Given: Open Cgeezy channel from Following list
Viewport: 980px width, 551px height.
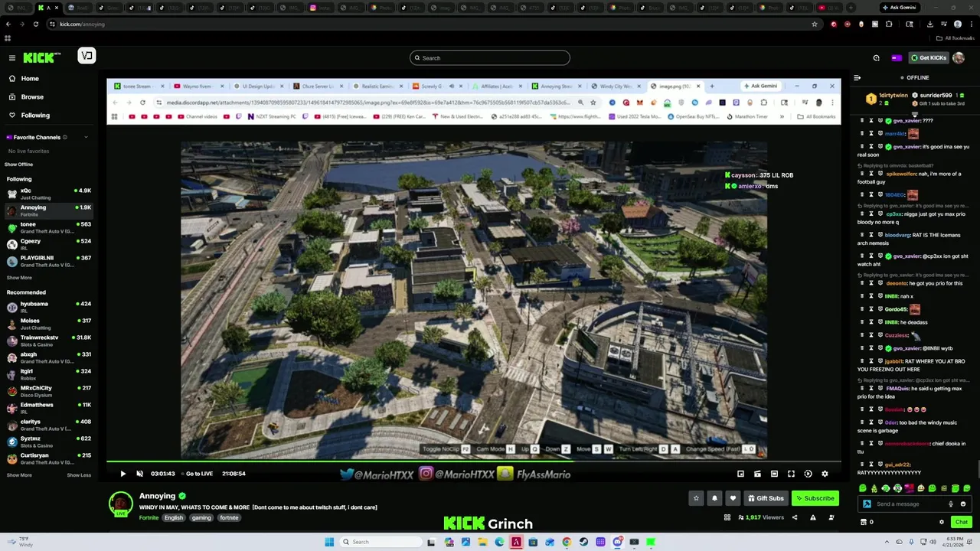Looking at the screenshot, I should [49, 244].
